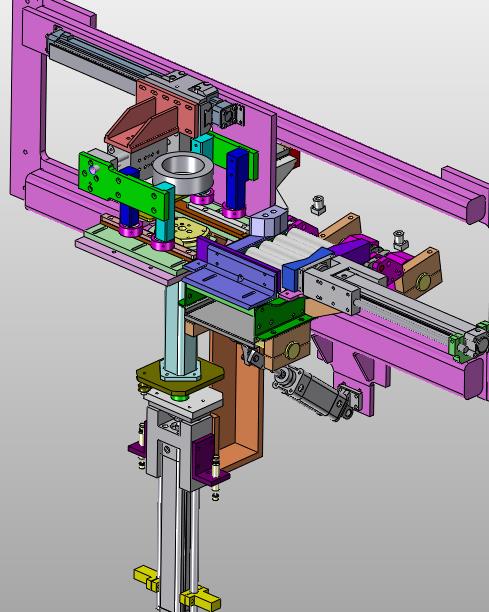Screen dimensions: 489x612
Task: Click the lavender hexagonal block
Action: (269, 222)
